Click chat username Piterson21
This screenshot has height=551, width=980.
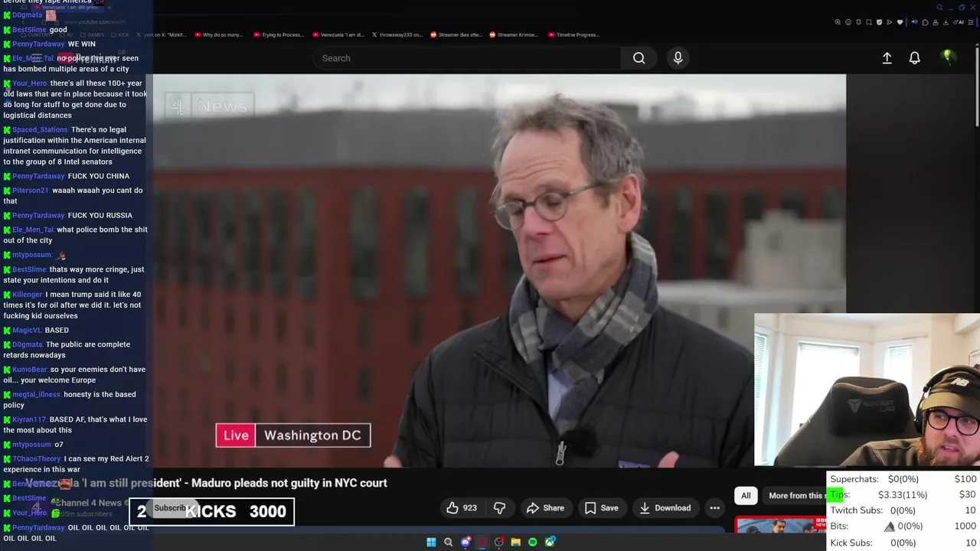pos(31,190)
